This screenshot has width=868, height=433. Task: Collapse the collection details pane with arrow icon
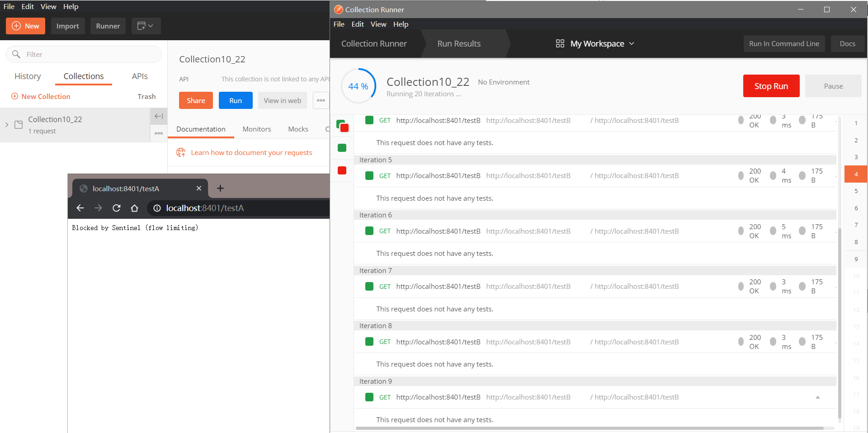pos(159,116)
